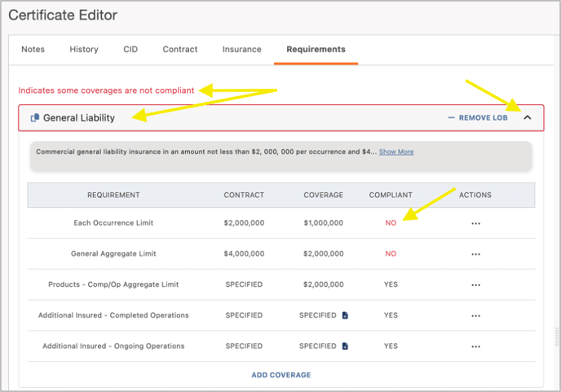Click YES status for Products Comp/Op row
Image resolution: width=561 pixels, height=392 pixels.
coord(391,284)
